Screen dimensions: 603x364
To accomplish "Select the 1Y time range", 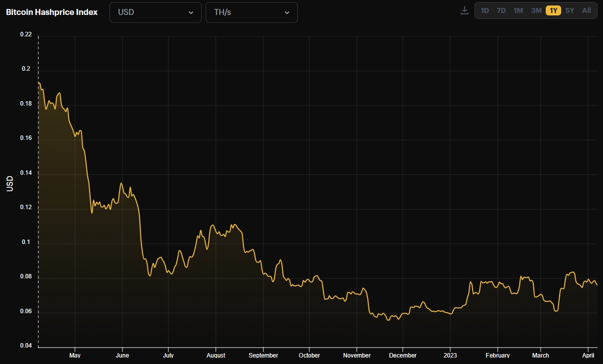I will click(x=553, y=10).
